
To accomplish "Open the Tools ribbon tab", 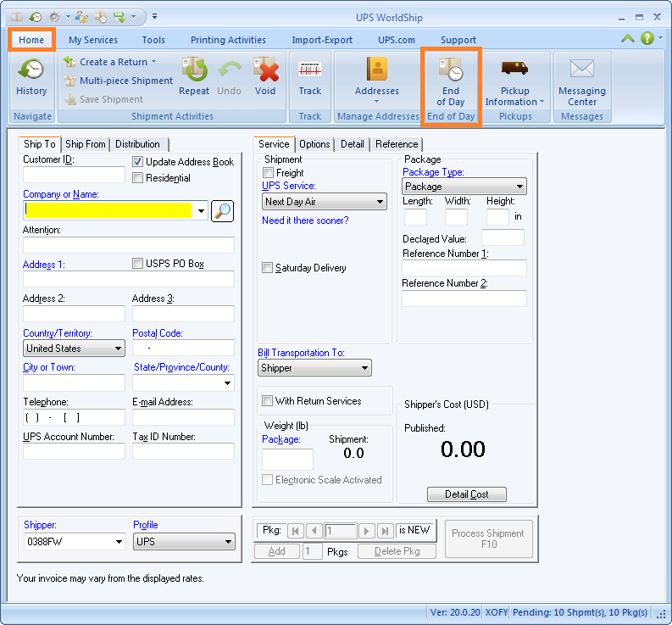I will [x=153, y=40].
